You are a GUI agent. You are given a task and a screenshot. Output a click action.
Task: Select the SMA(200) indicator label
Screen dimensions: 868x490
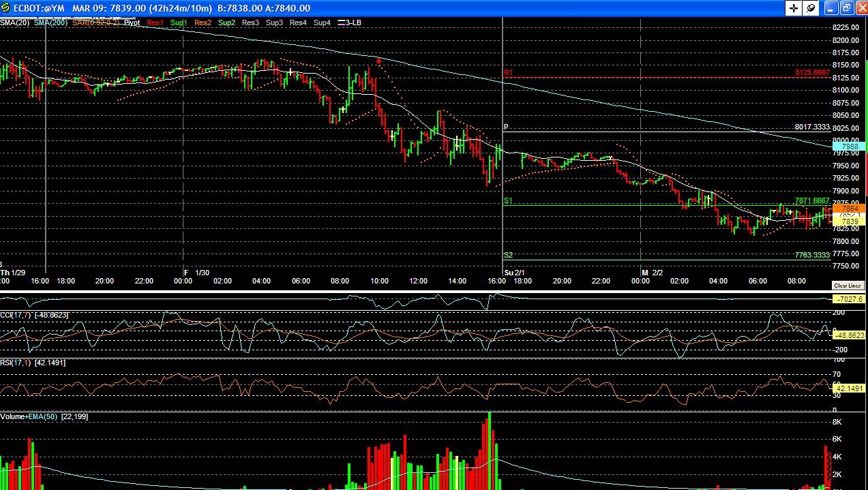click(51, 22)
